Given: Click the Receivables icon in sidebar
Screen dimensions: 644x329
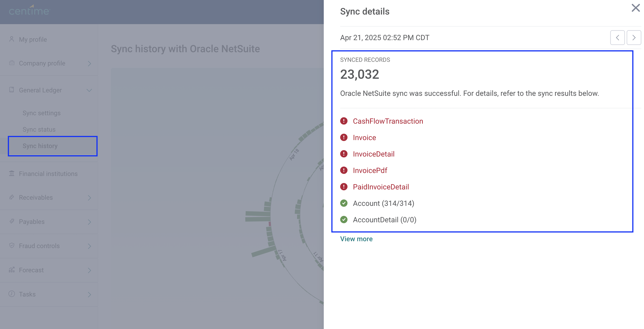Looking at the screenshot, I should [x=12, y=197].
